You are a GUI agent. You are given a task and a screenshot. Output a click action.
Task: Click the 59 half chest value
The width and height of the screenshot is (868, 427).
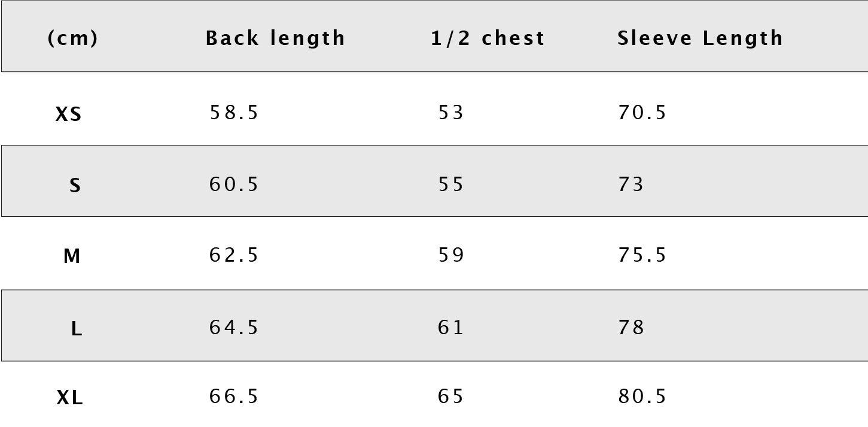pyautogui.click(x=451, y=256)
